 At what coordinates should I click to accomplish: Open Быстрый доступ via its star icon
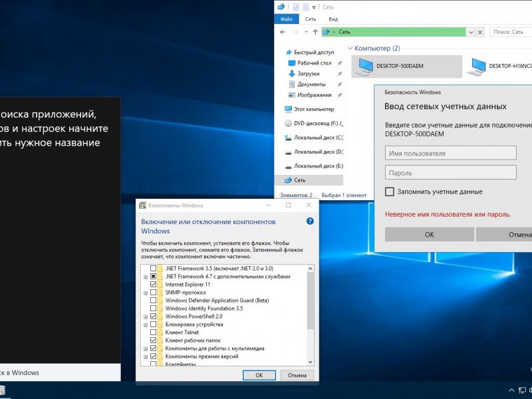point(289,53)
